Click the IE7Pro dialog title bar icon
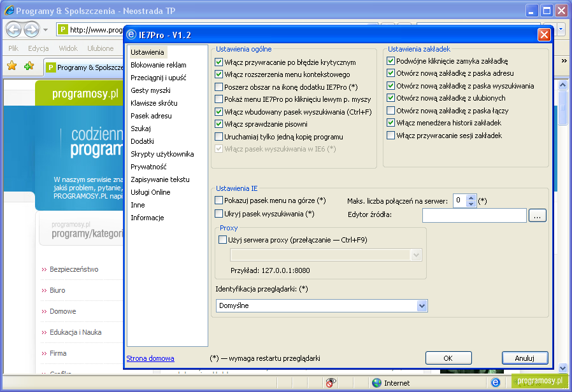Image resolution: width=572 pixels, height=392 pixels. pyautogui.click(x=131, y=35)
